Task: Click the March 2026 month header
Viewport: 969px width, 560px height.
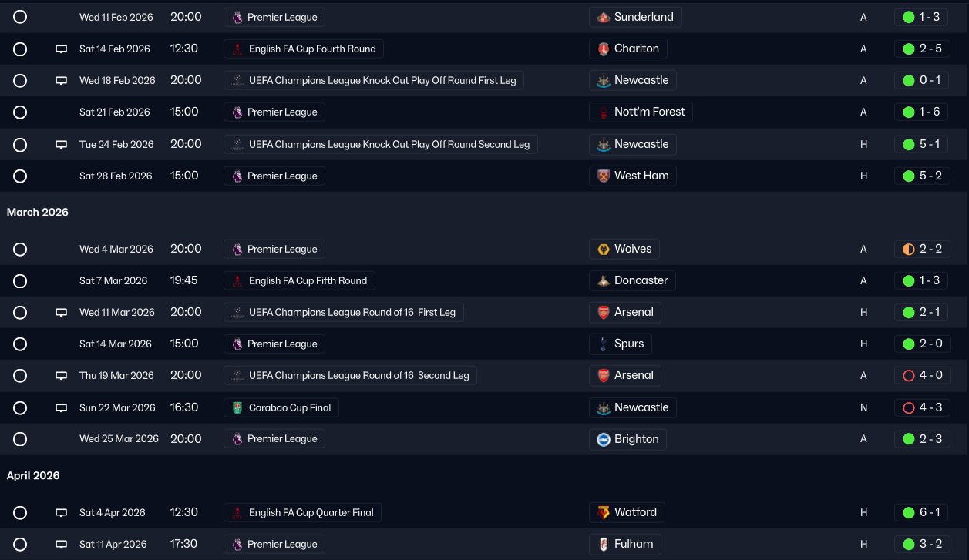Action: tap(38, 212)
